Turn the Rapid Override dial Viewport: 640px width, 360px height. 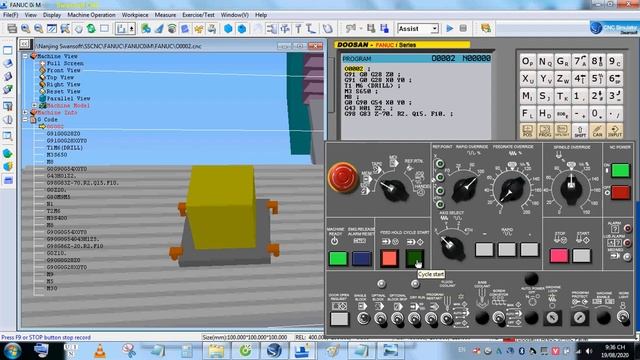coord(465,190)
